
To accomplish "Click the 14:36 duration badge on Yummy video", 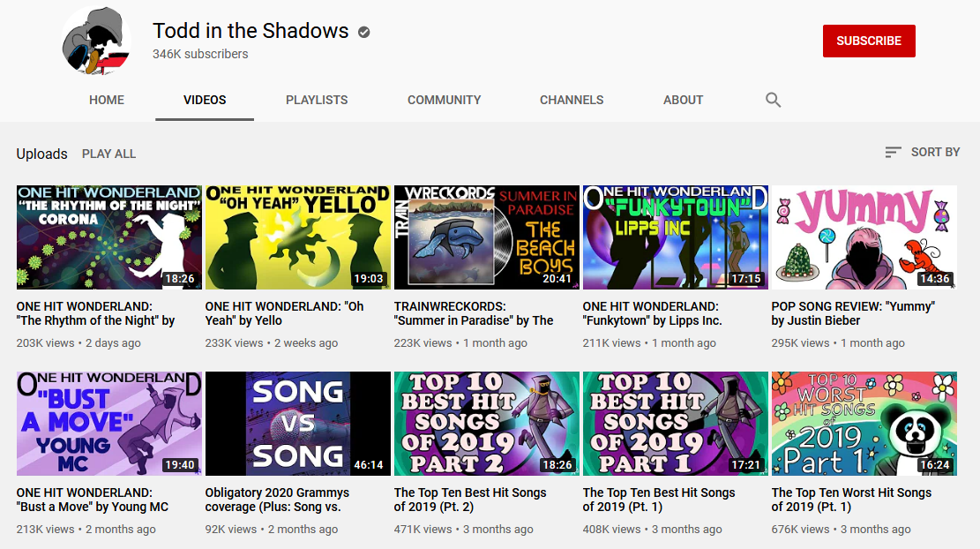I will (934, 279).
